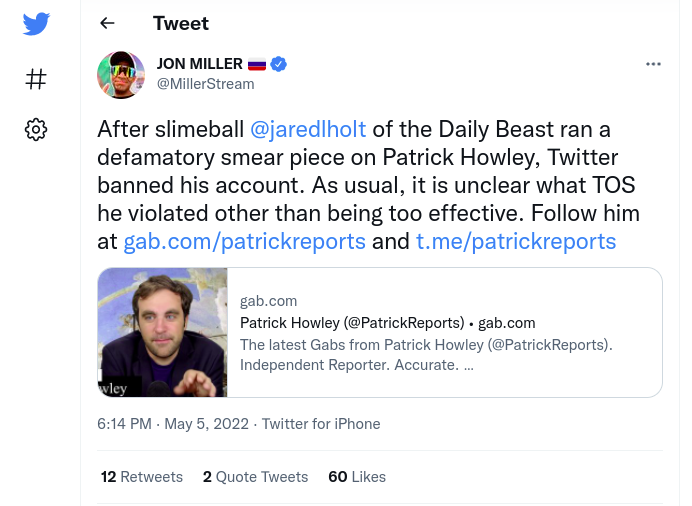Open the Patrick Howley gab.com card title
The width and height of the screenshot is (692, 506).
[x=387, y=323]
